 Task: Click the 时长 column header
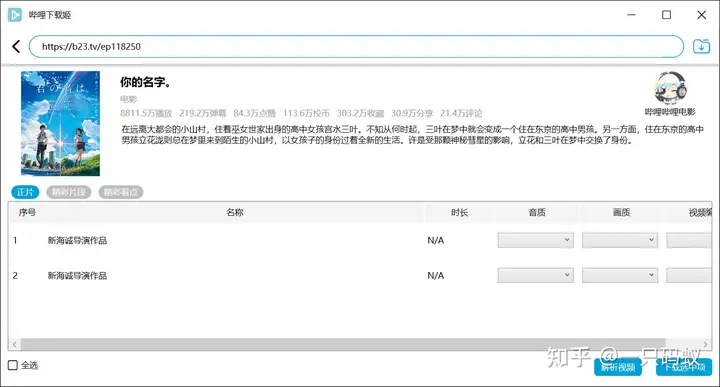point(459,212)
